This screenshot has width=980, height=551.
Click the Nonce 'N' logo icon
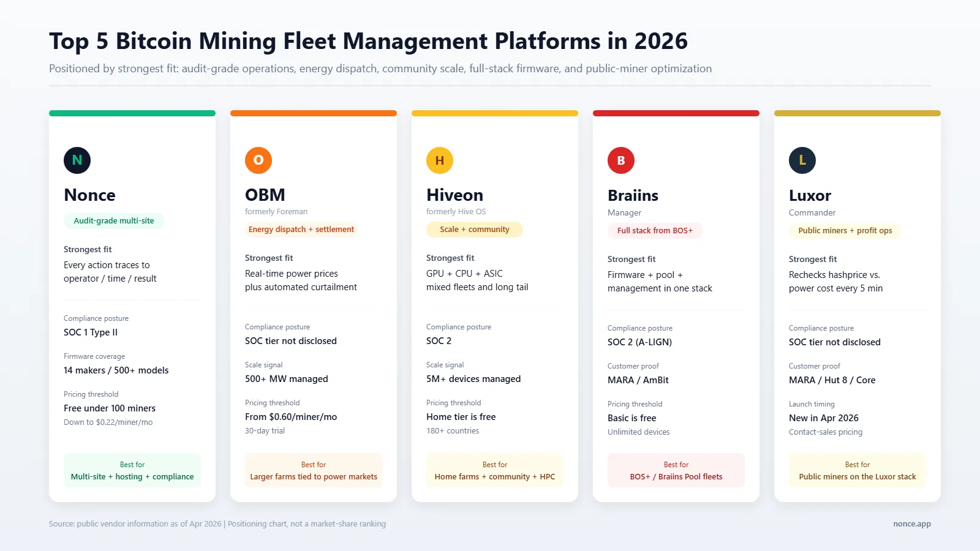click(77, 160)
